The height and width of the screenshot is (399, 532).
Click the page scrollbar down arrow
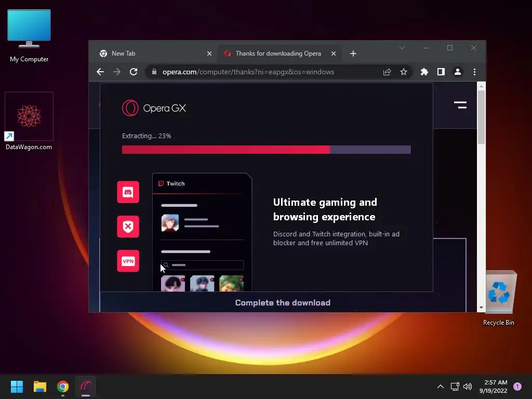[481, 308]
